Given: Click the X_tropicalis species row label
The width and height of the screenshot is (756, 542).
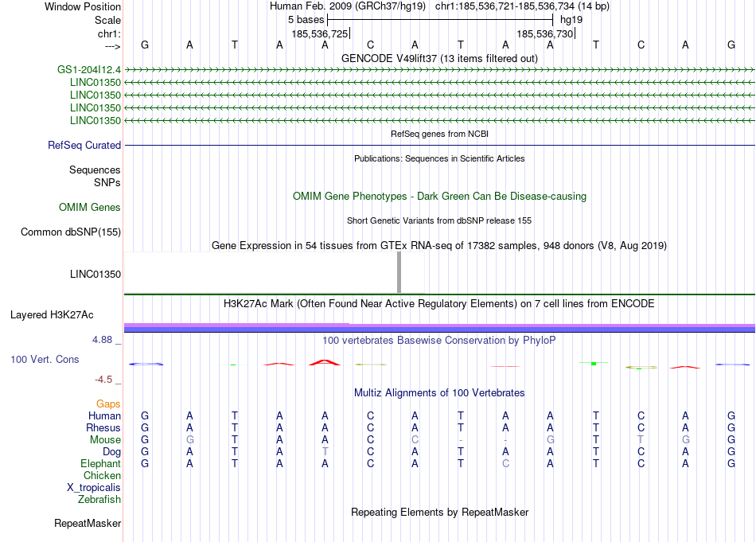Looking at the screenshot, I should 94,488.
